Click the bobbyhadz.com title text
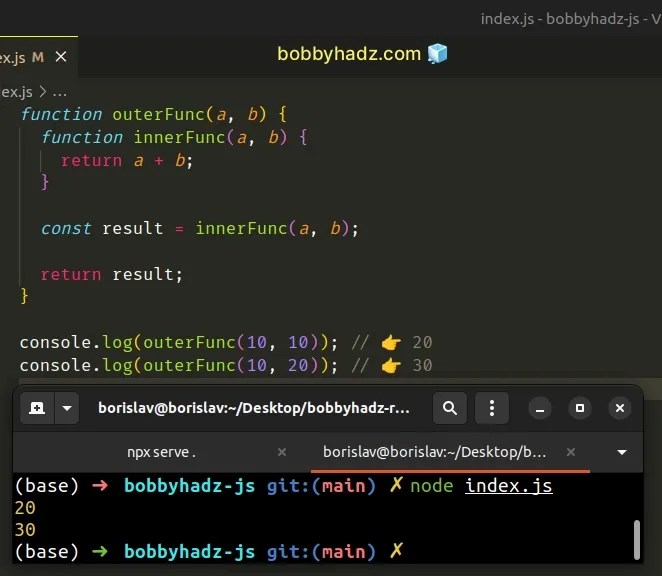662x576 pixels. (x=349, y=54)
